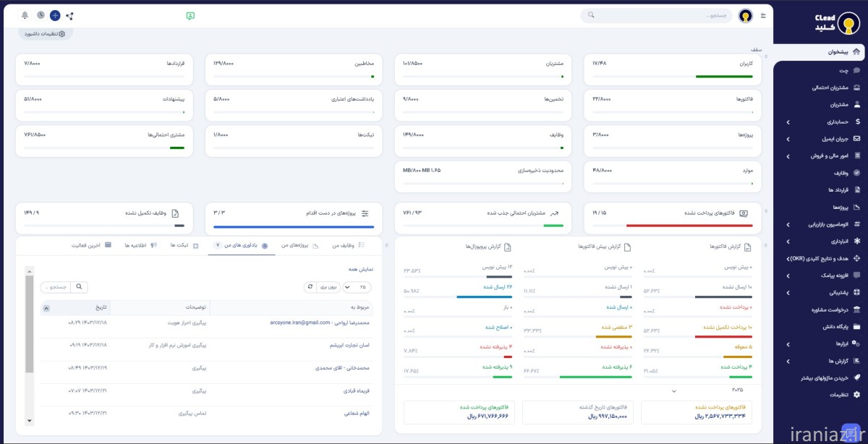Open the notifications bell icon
This screenshot has width=868, height=444.
(x=25, y=15)
